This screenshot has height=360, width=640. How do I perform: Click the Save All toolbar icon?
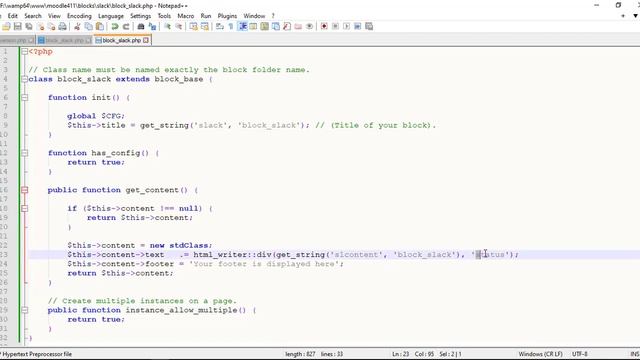[29, 27]
